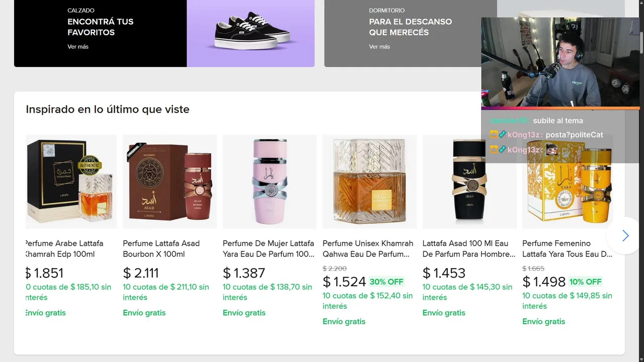Click 'Lattafa Asad 100 Ml Eau' title
This screenshot has width=644, height=362.
coord(468,248)
